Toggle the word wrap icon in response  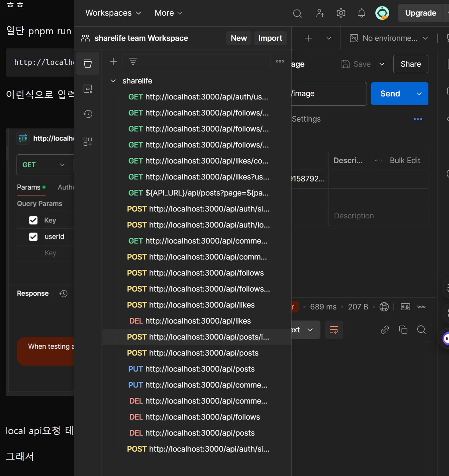pyautogui.click(x=334, y=330)
